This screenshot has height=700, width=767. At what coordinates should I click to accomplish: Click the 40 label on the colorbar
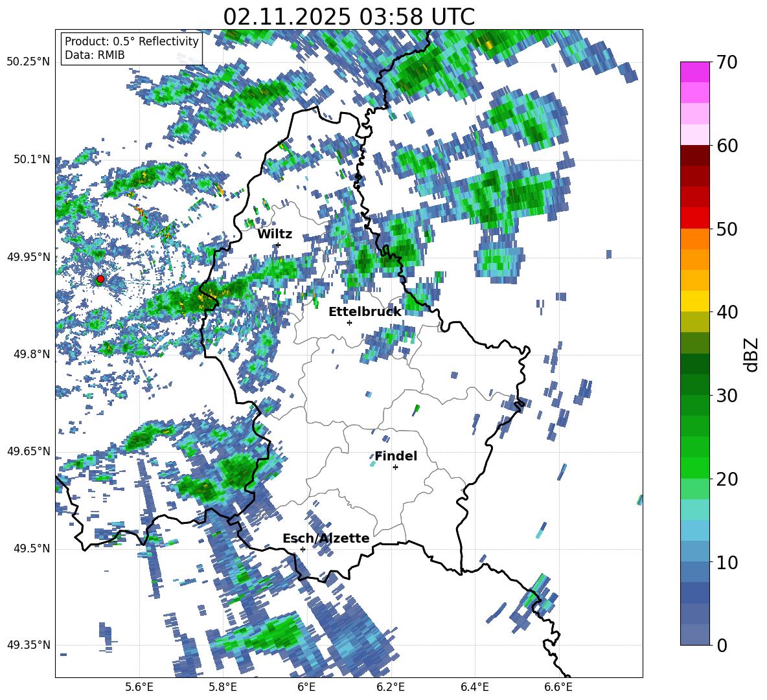click(727, 312)
